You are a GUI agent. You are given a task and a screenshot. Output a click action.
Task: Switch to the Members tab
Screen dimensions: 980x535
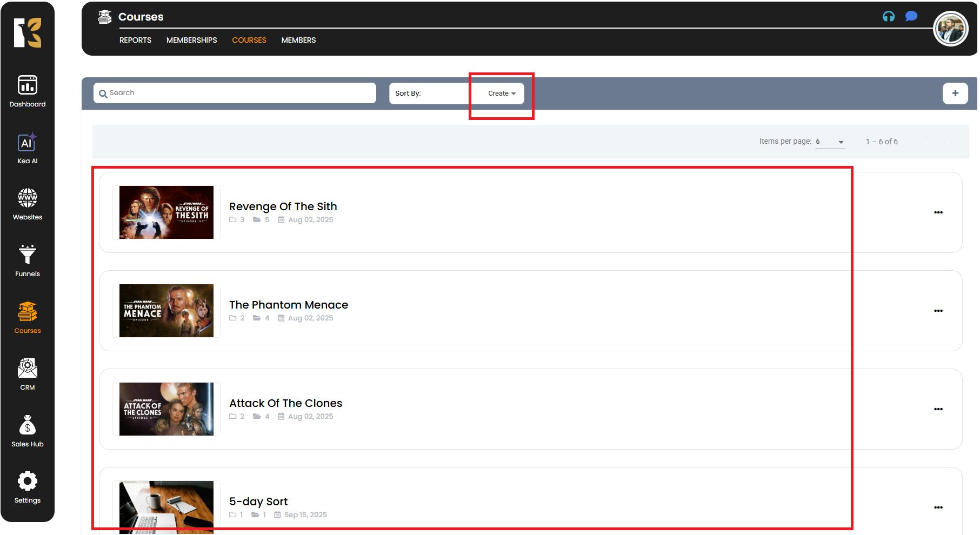(298, 40)
